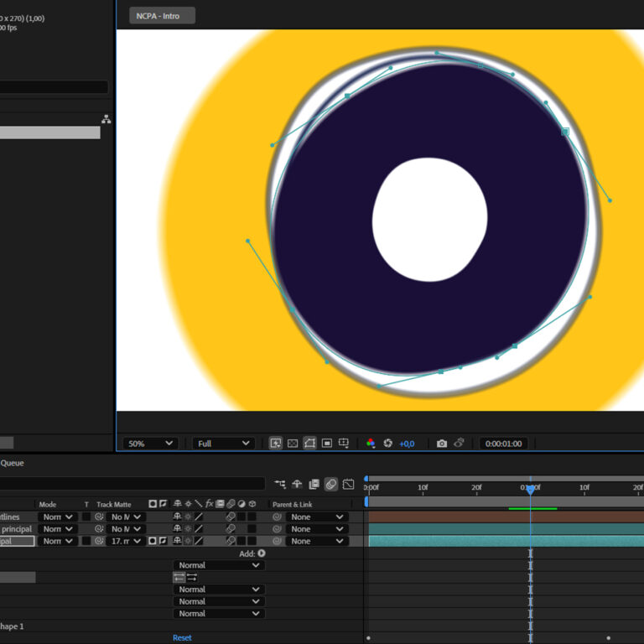Image resolution: width=644 pixels, height=644 pixels.
Task: Open the third layer's track matte dropdown
Action: tap(127, 542)
